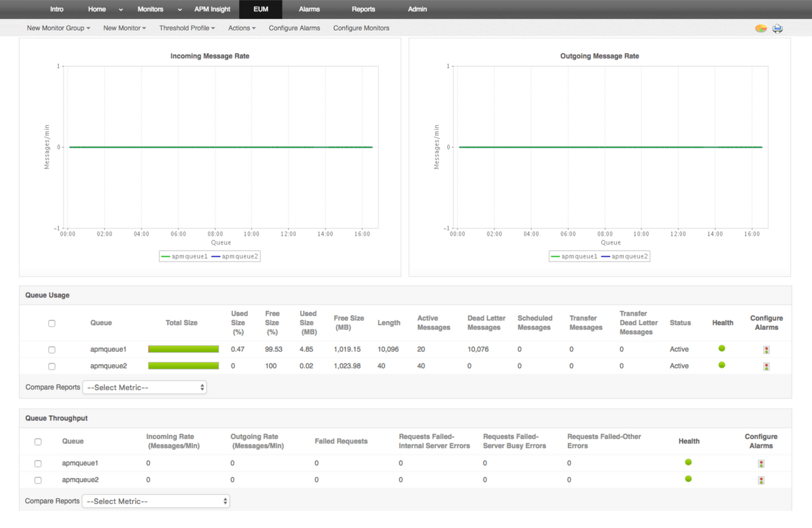Click apmqueue1 Total Size usage bar
Image resolution: width=812 pixels, height=528 pixels.
click(184, 349)
